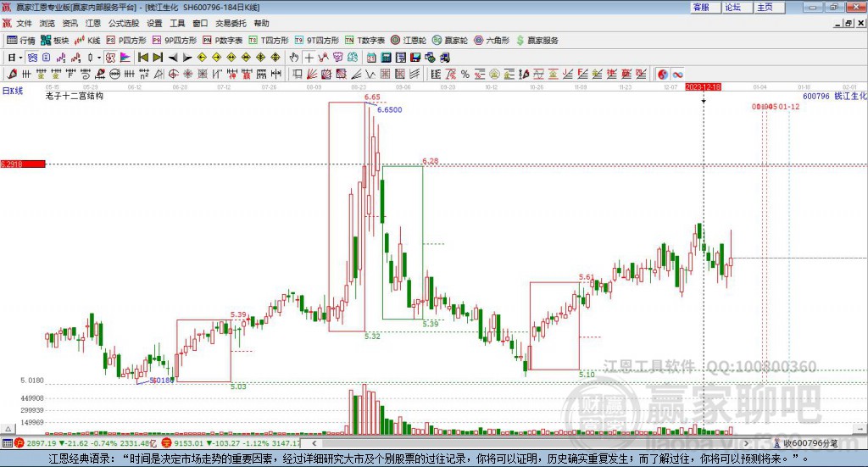Open the 赢家轮 wheel tool
The width and height of the screenshot is (868, 467).
point(450,41)
